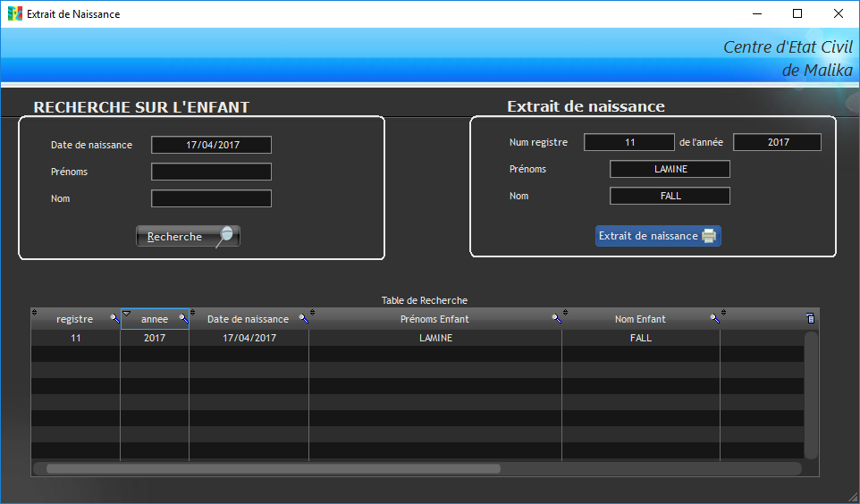Click the Prénoms Enfant column header
The width and height of the screenshot is (860, 504).
[434, 319]
